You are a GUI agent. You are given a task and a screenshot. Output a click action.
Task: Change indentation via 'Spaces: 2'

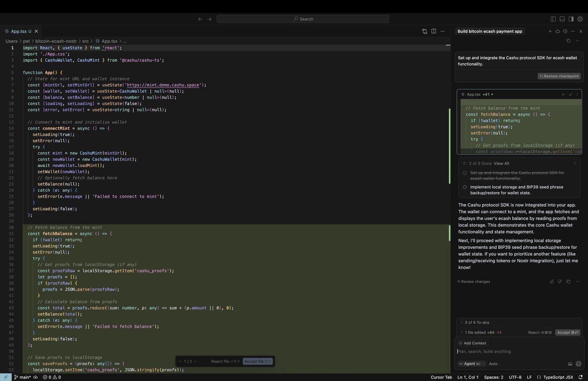[x=493, y=377]
